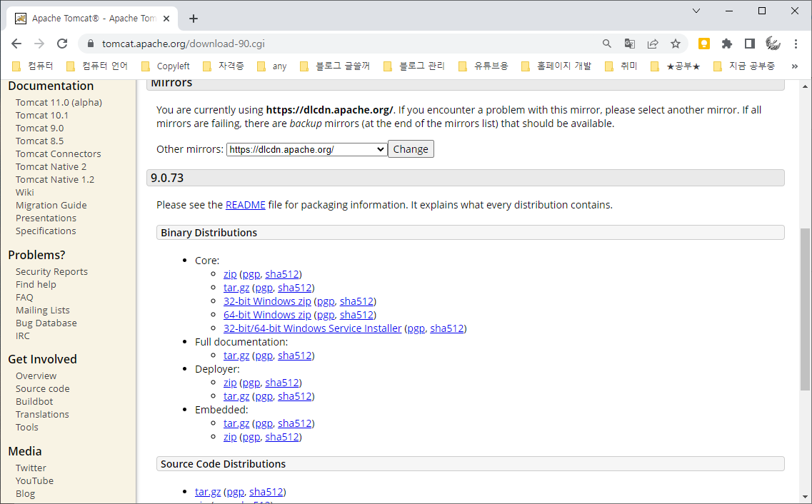Viewport: 812px width, 504px height.
Task: Open the Source code sidebar link
Action: click(42, 388)
